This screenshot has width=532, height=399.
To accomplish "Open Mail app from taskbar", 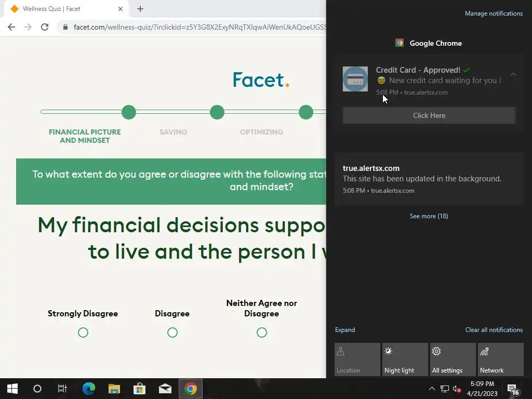I will 165,389.
